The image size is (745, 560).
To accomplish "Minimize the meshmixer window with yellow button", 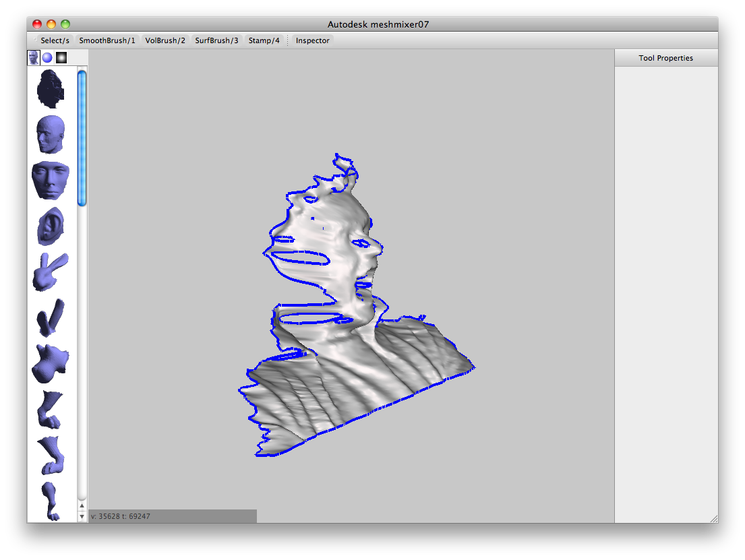I will [x=51, y=24].
